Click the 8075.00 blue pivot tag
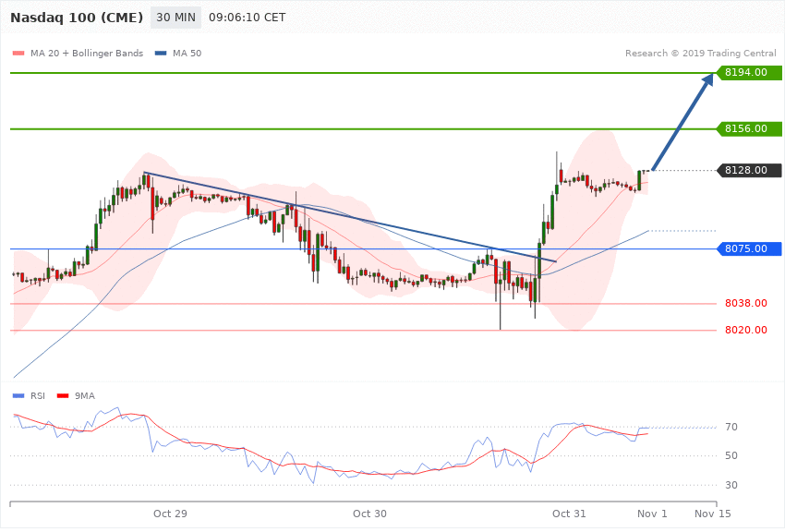785x532 pixels. pyautogui.click(x=750, y=248)
